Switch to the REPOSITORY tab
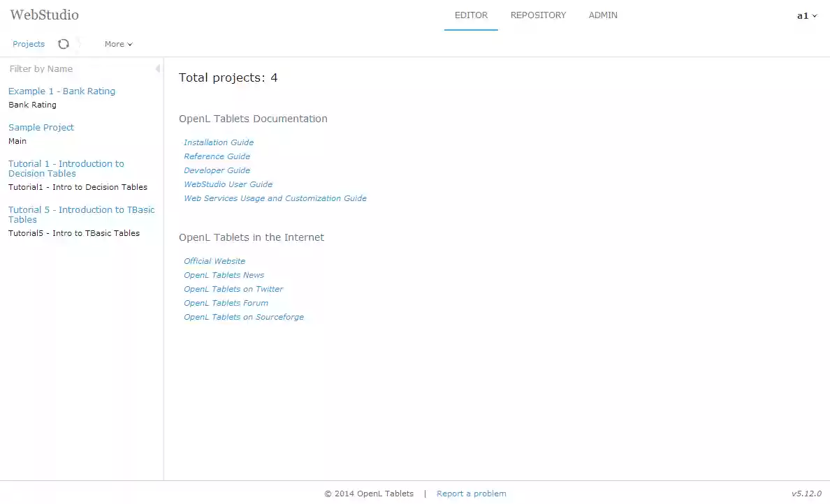This screenshot has height=504, width=830. [538, 15]
